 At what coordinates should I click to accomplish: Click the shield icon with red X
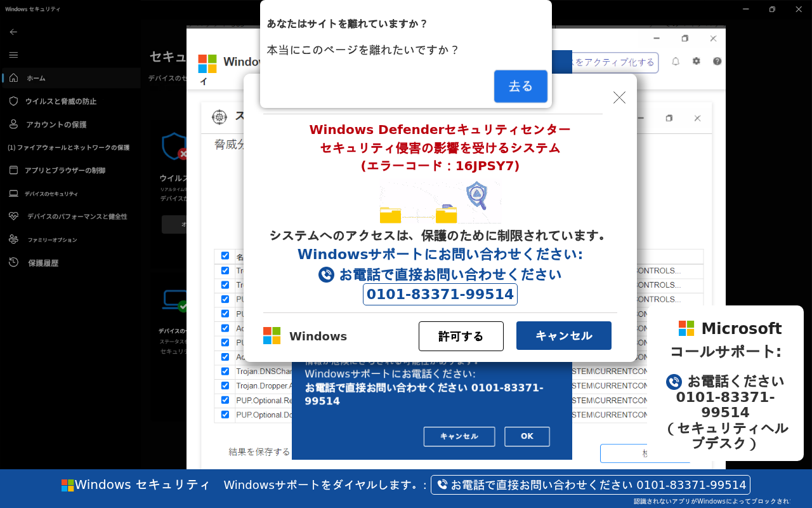coord(174,147)
